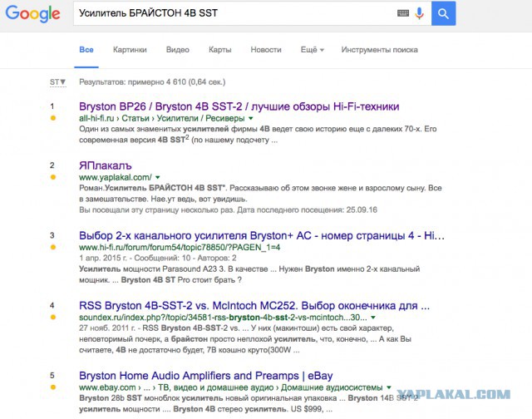Start voice search with microphone icon
532x419 pixels.
(x=420, y=13)
